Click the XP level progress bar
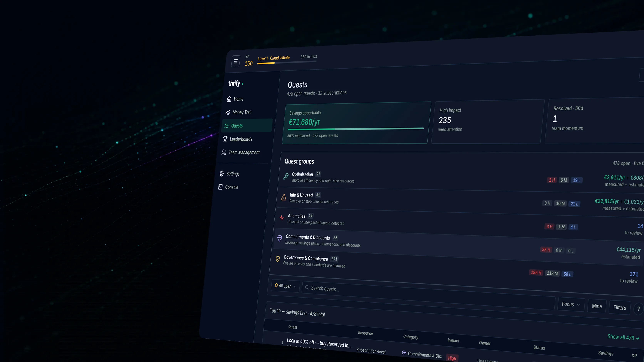Viewport: 644px width, 362px height. click(x=287, y=62)
